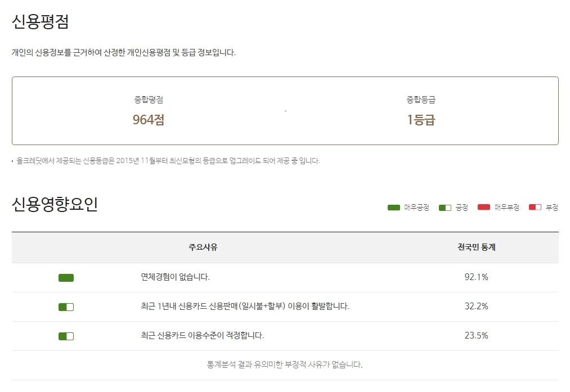
Task: Select the green indicator beside 연체경험이 없습니다
Action: [66, 277]
